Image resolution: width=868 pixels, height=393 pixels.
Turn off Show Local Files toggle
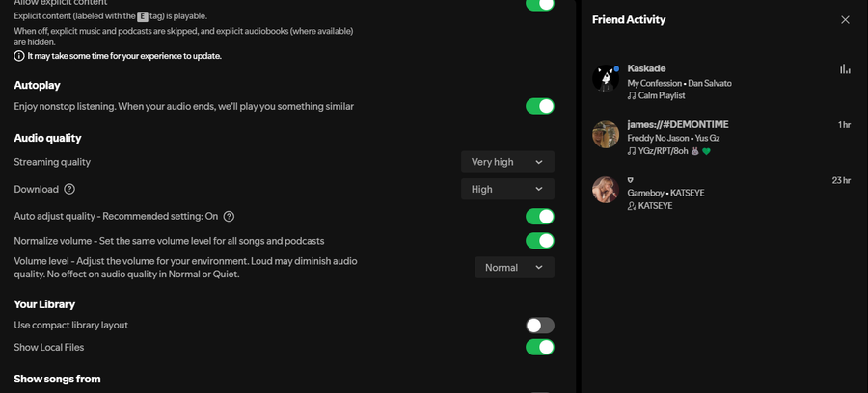[540, 347]
